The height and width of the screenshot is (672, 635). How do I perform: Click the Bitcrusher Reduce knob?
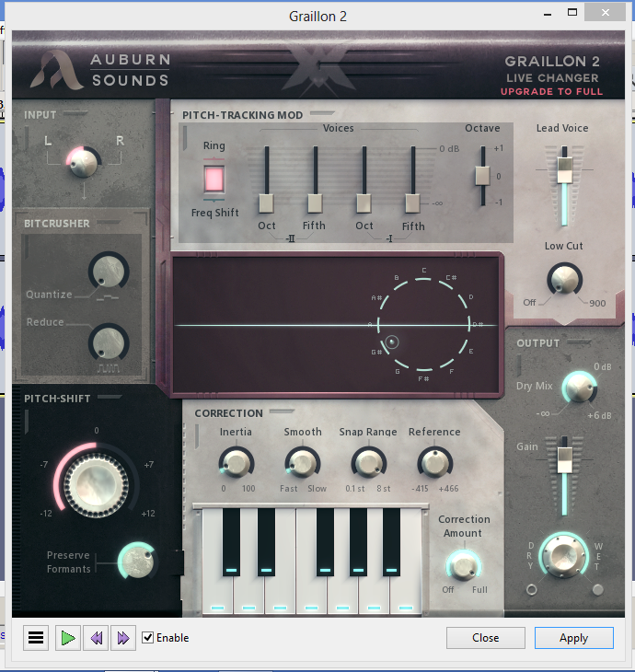point(109,342)
